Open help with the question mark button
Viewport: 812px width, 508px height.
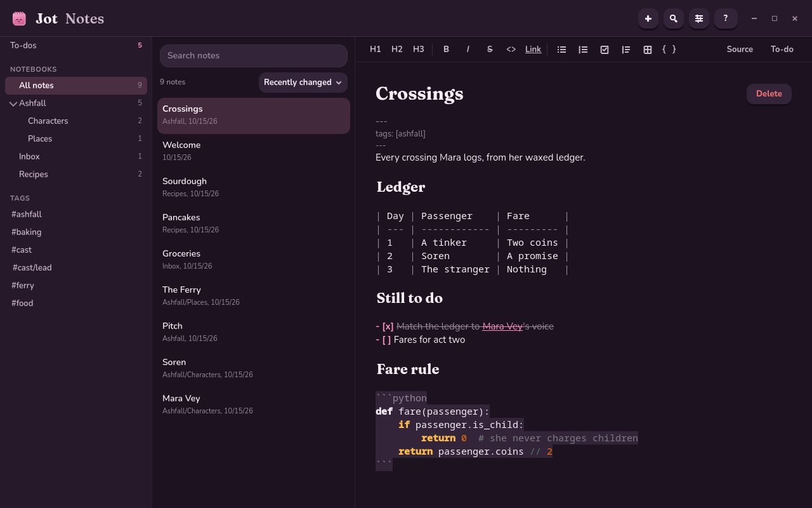[726, 18]
